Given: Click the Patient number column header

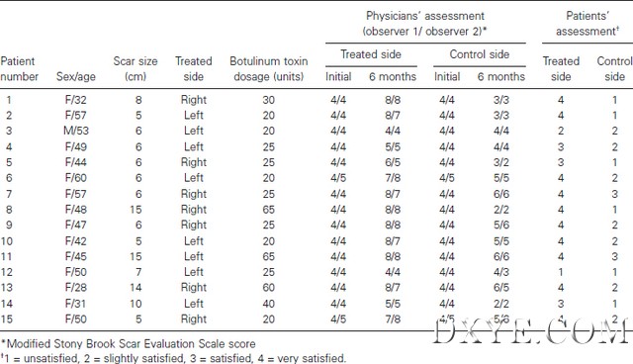Looking at the screenshot, I should (19, 69).
